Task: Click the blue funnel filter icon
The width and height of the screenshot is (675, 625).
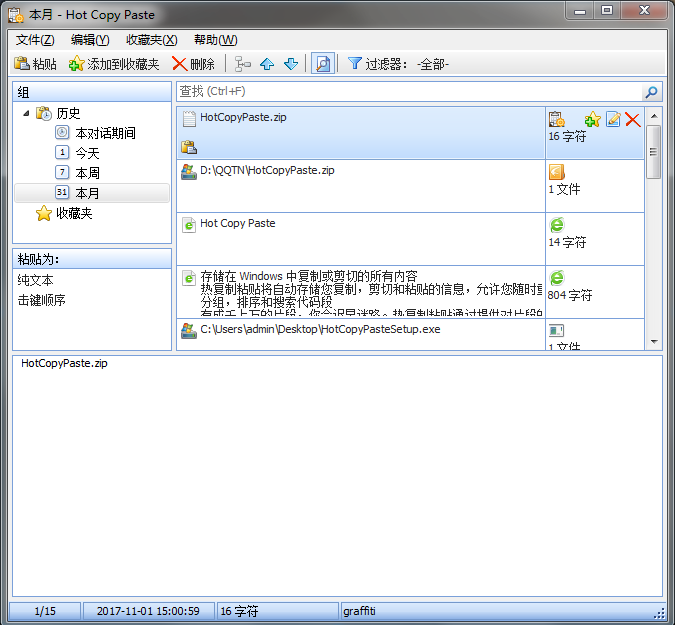Action: (x=354, y=63)
